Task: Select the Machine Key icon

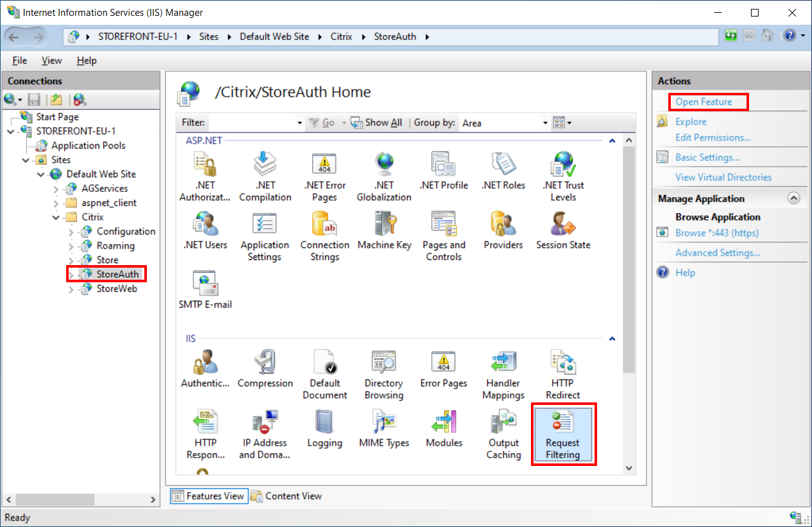Action: click(384, 231)
